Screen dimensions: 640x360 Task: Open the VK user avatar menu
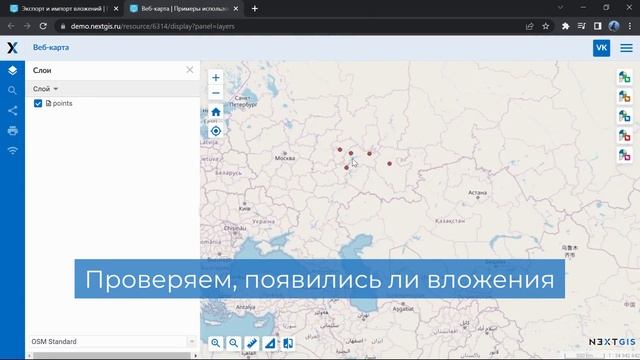[x=601, y=48]
